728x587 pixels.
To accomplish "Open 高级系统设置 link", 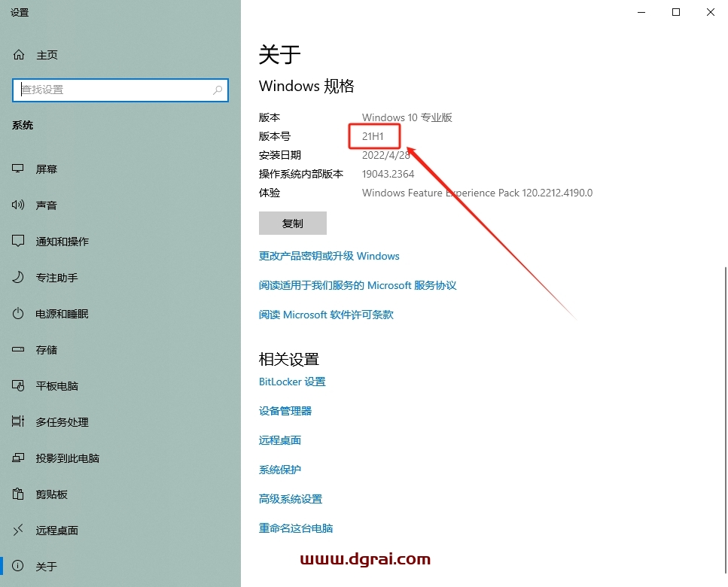I will pyautogui.click(x=290, y=499).
